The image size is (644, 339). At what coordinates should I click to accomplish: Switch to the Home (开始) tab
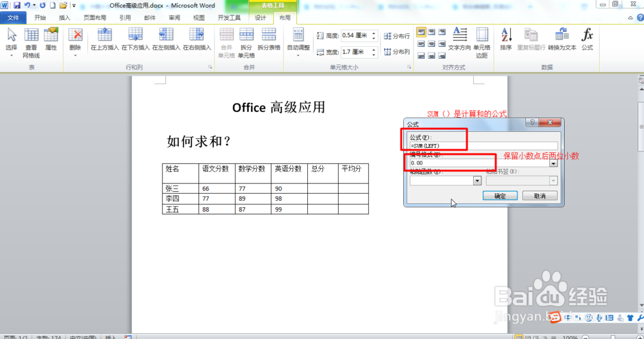point(40,17)
